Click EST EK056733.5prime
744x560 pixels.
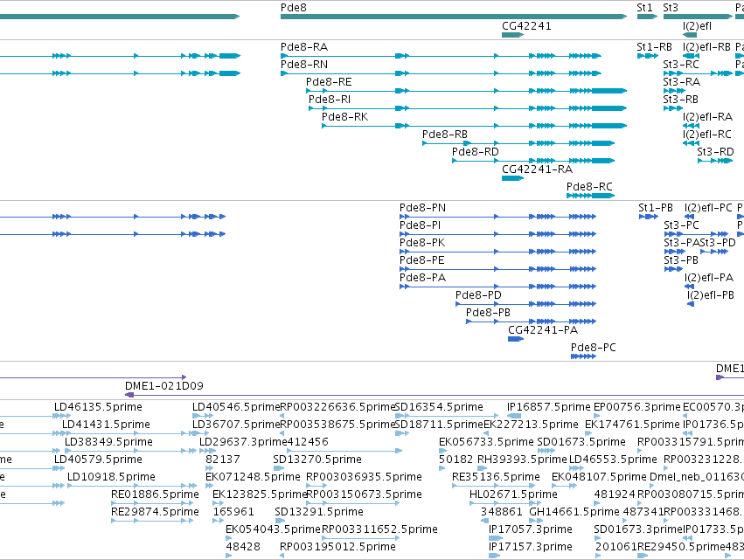(486, 442)
